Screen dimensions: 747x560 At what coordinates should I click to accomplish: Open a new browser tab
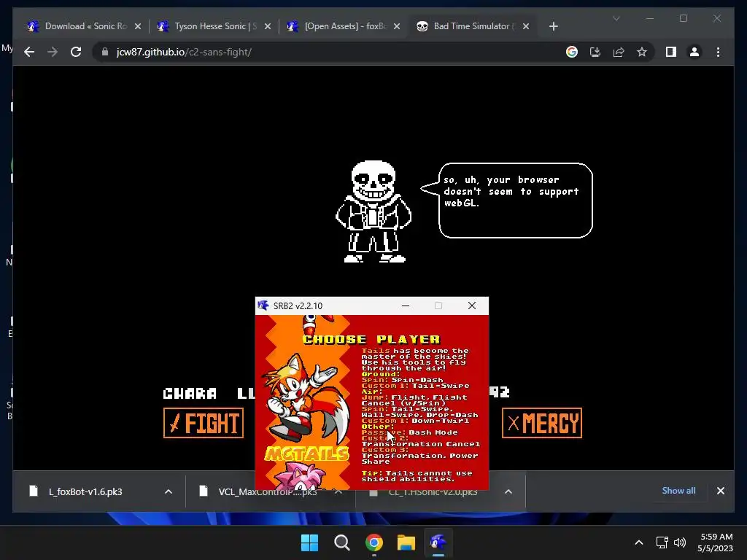point(553,26)
